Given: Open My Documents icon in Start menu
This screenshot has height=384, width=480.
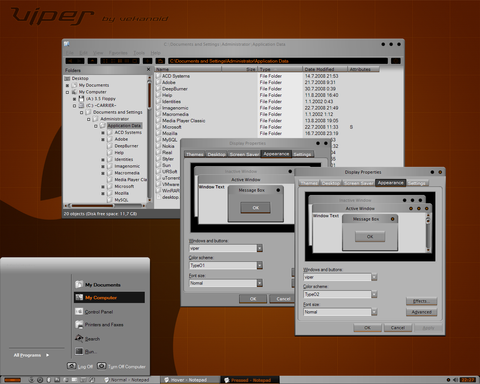Looking at the screenshot, I should [79, 284].
